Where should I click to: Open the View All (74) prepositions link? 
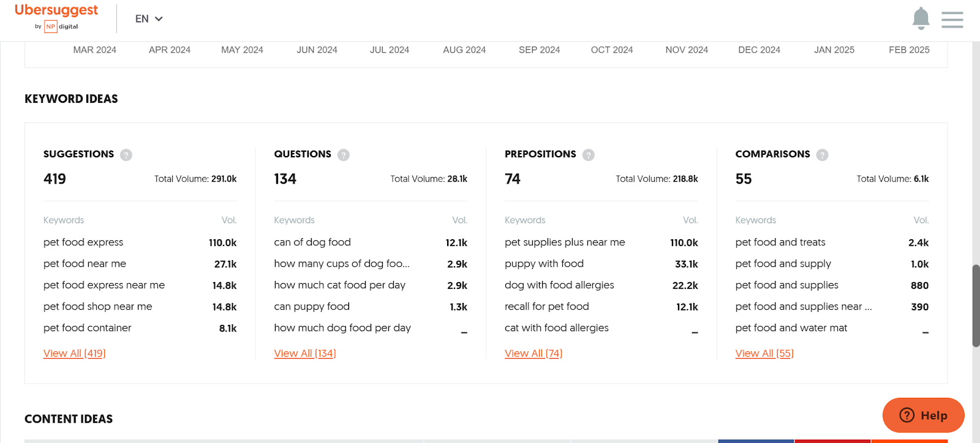533,353
